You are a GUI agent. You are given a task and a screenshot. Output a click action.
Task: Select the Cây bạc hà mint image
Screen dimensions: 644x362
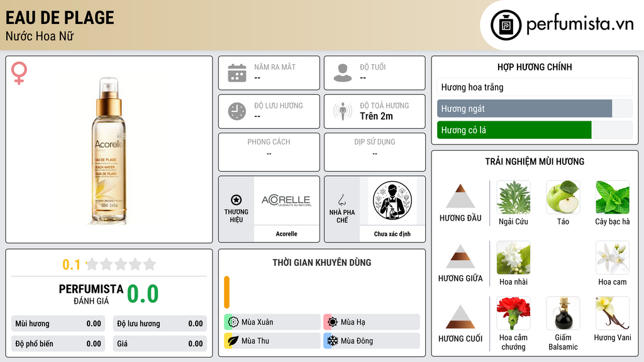pos(613,197)
